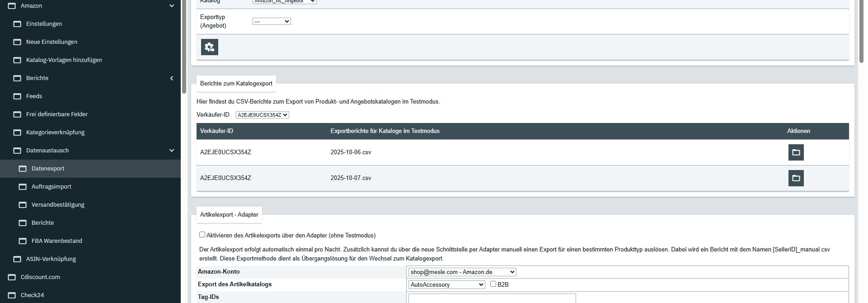Open Versandbestätigung menu item

(x=58, y=205)
